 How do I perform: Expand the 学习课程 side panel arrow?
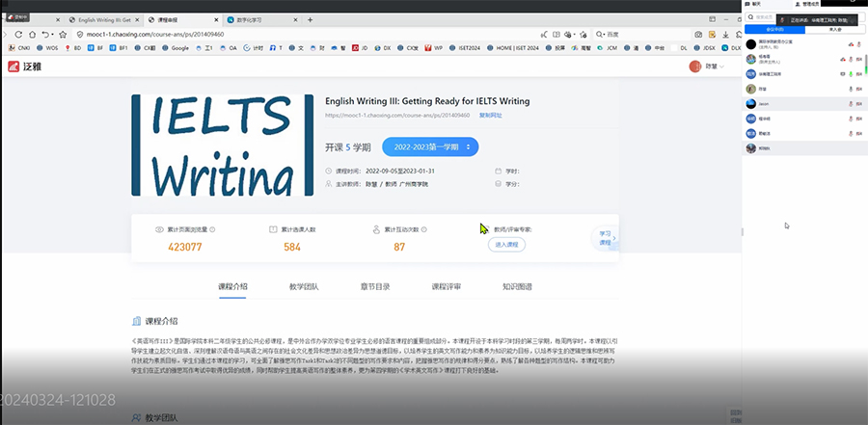pos(615,238)
